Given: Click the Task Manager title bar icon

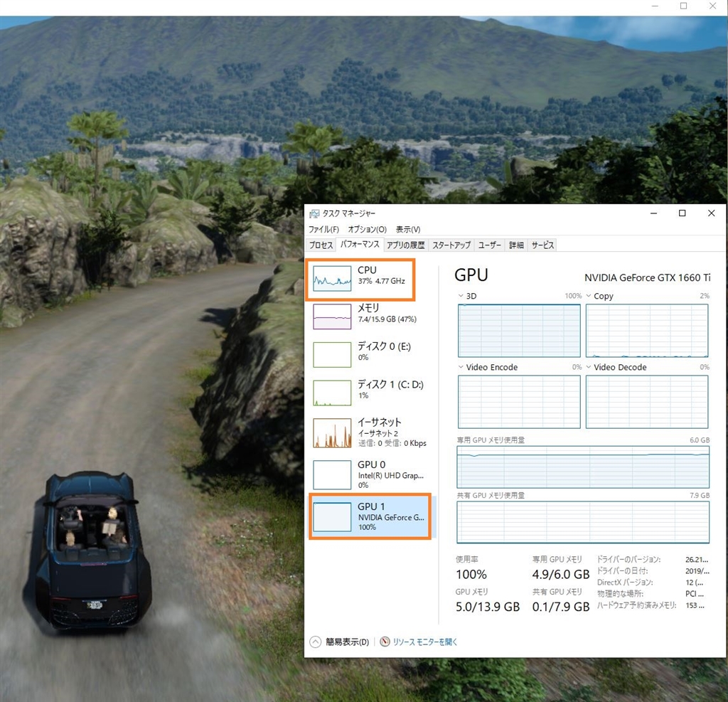Looking at the screenshot, I should [x=314, y=213].
